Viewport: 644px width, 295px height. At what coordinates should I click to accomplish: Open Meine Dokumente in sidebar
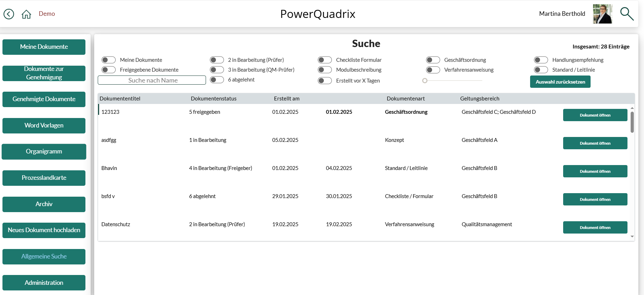pyautogui.click(x=44, y=47)
